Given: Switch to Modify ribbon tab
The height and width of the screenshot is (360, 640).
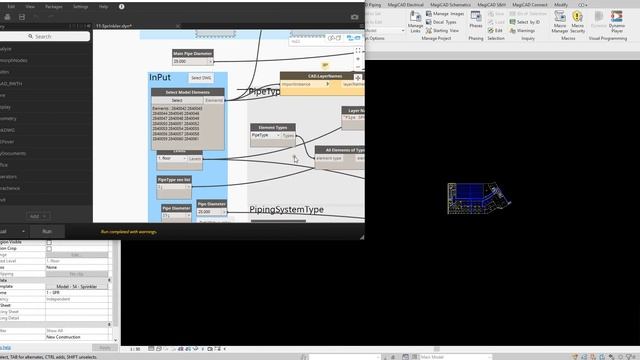Looking at the screenshot, I should click(x=561, y=4).
